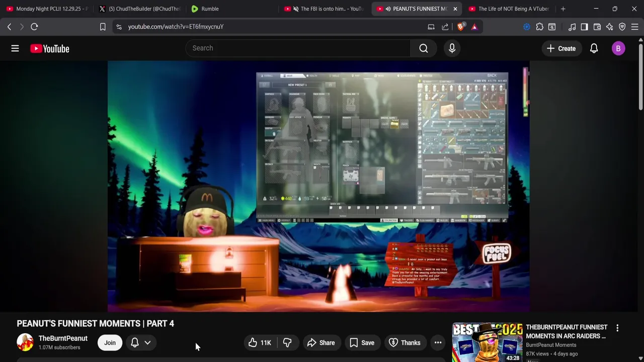
Task: Go to YouTube home via logo
Action: click(49, 48)
